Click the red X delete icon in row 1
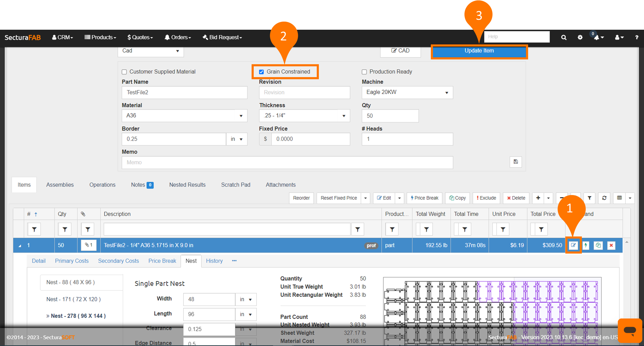This screenshot has width=644, height=346. (611, 245)
